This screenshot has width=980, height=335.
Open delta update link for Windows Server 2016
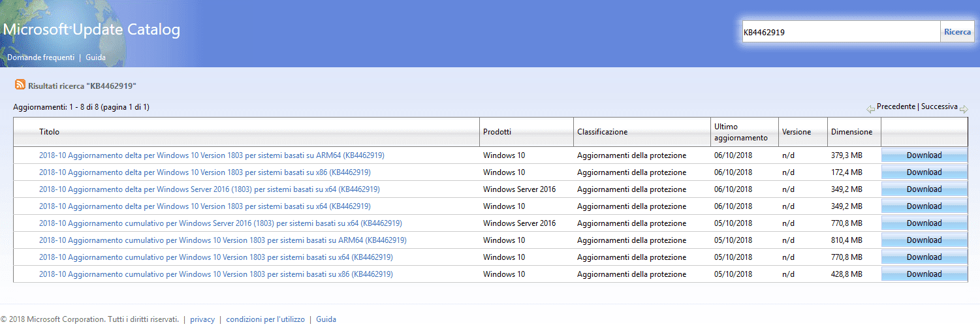click(209, 189)
